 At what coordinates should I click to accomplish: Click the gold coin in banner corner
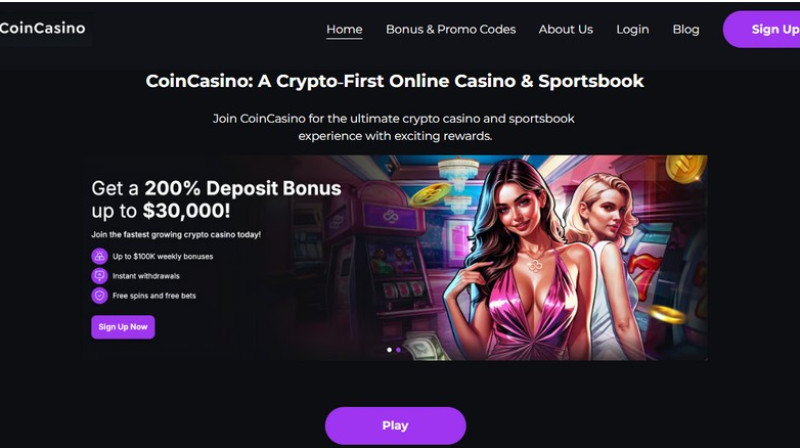pyautogui.click(x=686, y=168)
